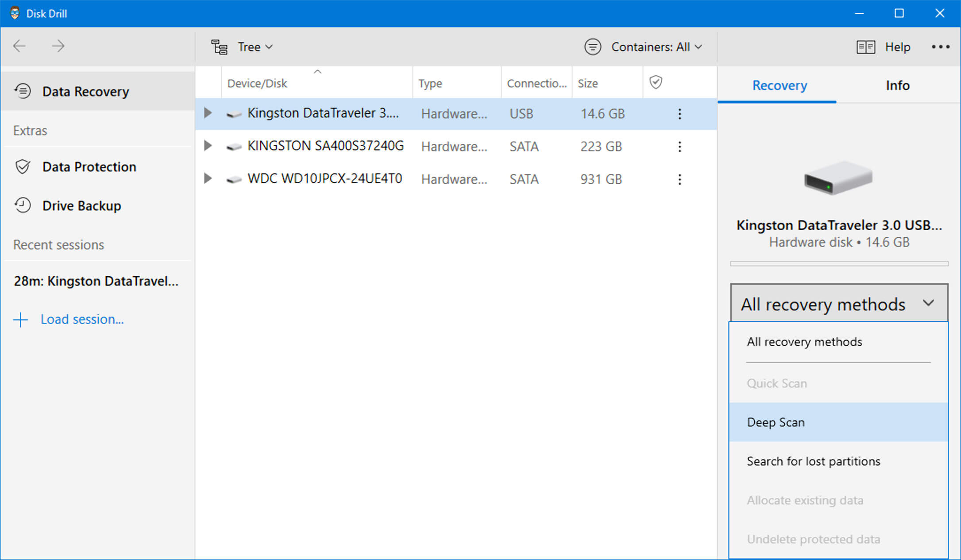The width and height of the screenshot is (961, 560).
Task: Click the Data Recovery sidebar icon
Action: (23, 91)
